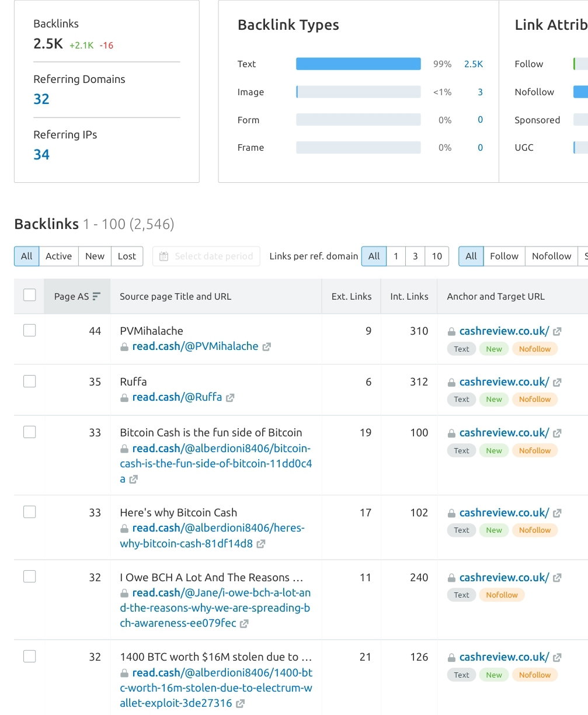The height and width of the screenshot is (715, 588).
Task: Click the 2.5K Text backlinks count
Action: (x=474, y=64)
